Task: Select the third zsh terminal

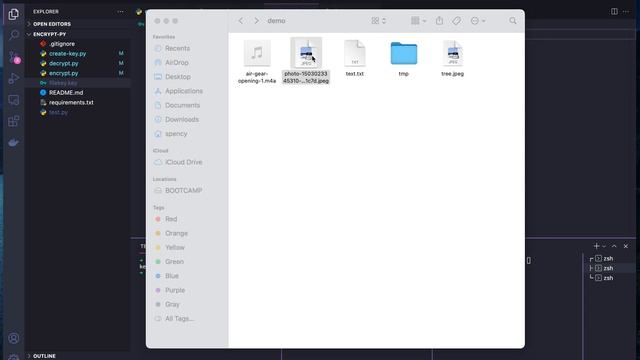Action: coord(608,278)
